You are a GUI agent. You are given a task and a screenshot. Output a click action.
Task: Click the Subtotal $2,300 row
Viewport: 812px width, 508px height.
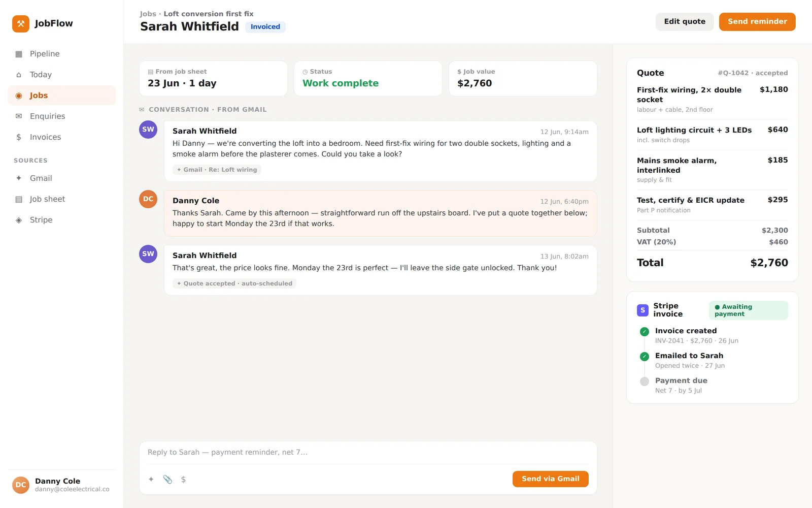click(713, 231)
